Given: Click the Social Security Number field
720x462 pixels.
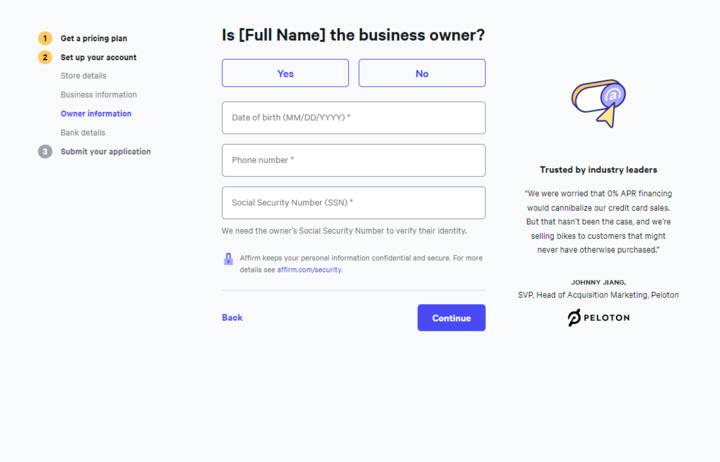Looking at the screenshot, I should [x=354, y=203].
